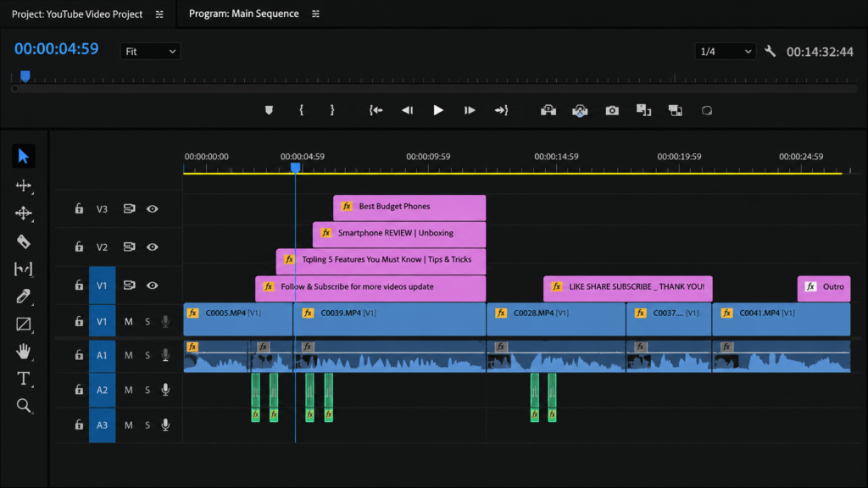Select the Outro clip
This screenshot has height=488, width=868.
pyautogui.click(x=824, y=287)
